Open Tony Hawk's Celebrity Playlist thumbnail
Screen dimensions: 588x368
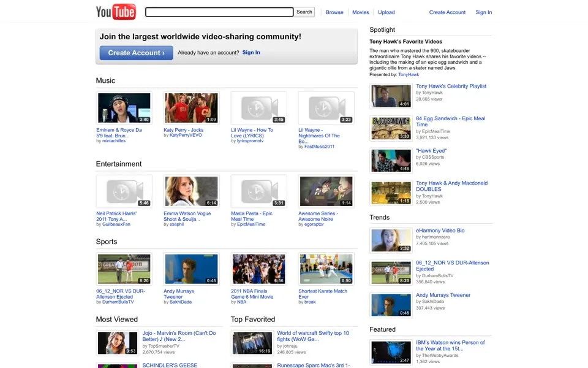coord(391,96)
